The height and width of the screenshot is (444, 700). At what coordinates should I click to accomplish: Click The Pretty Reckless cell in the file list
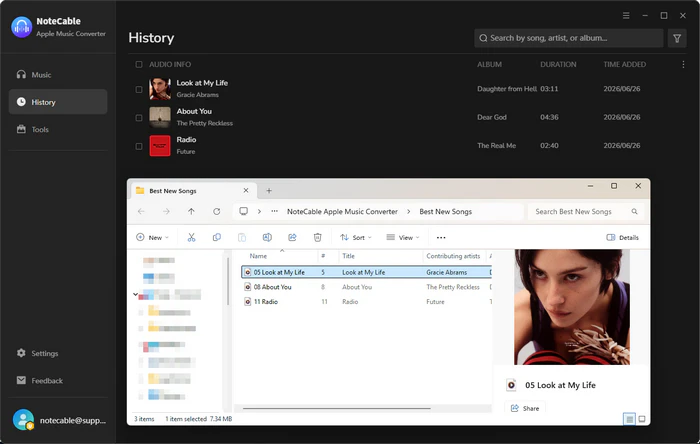(x=453, y=287)
